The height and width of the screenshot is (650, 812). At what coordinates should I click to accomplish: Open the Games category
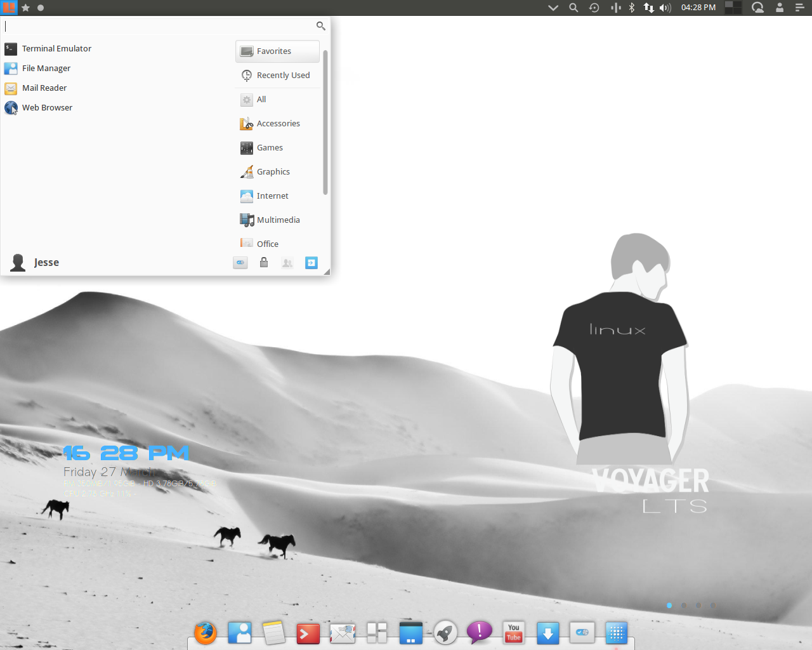[277, 148]
